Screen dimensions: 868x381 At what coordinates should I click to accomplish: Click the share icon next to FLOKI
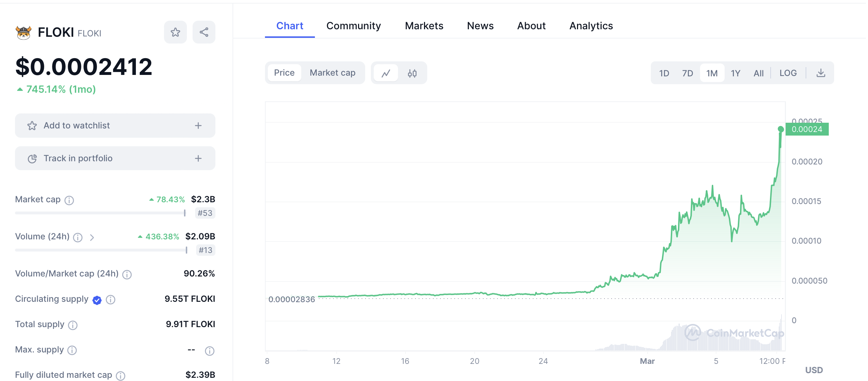click(x=204, y=32)
